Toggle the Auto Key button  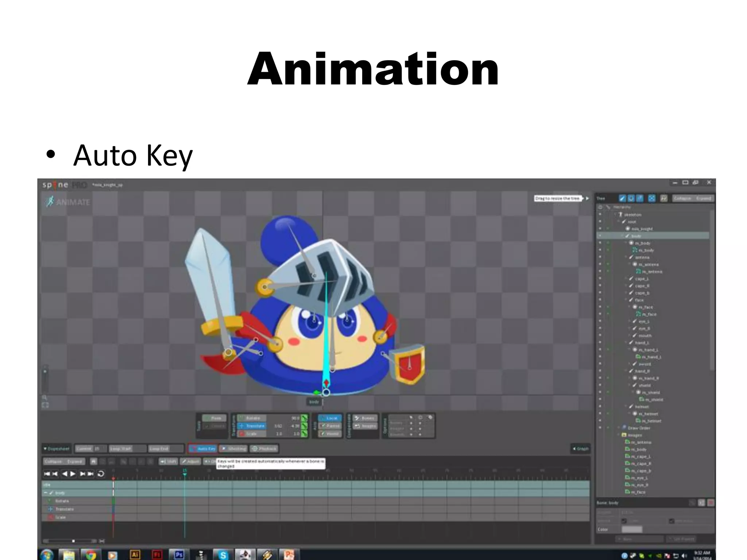(203, 448)
